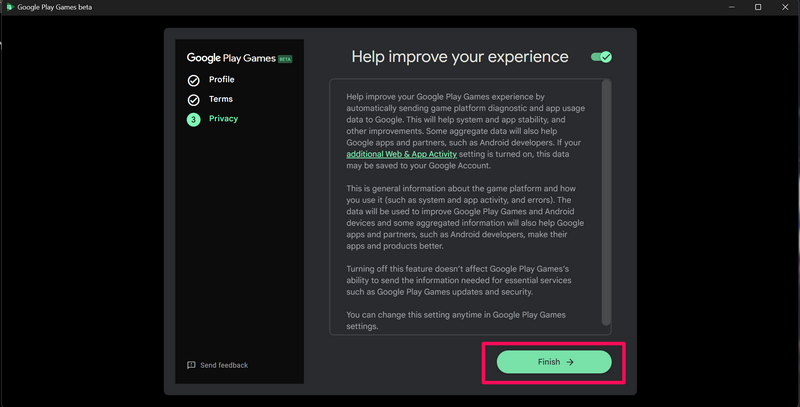Image resolution: width=800 pixels, height=407 pixels.
Task: Click the step 3 Privacy number badge
Action: coord(193,119)
